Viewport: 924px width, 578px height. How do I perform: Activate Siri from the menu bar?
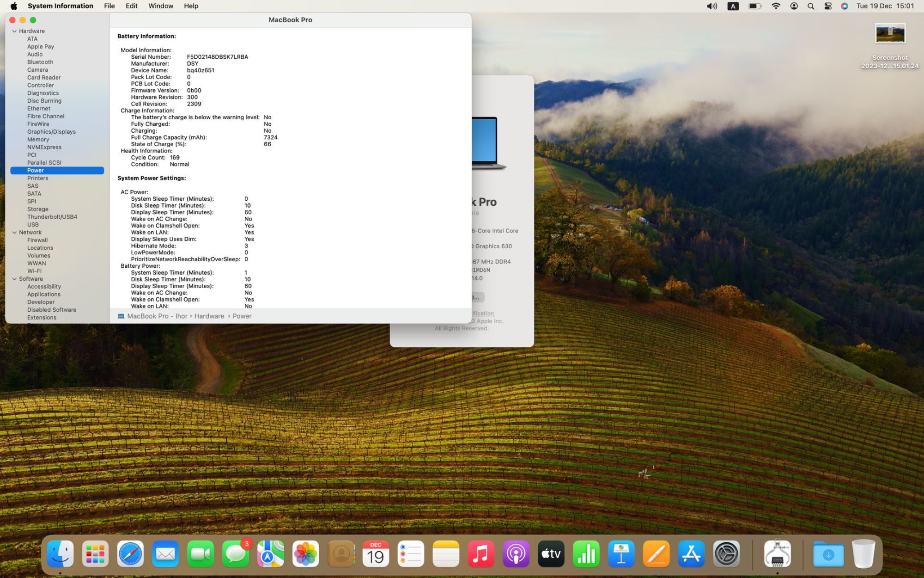[x=845, y=6]
